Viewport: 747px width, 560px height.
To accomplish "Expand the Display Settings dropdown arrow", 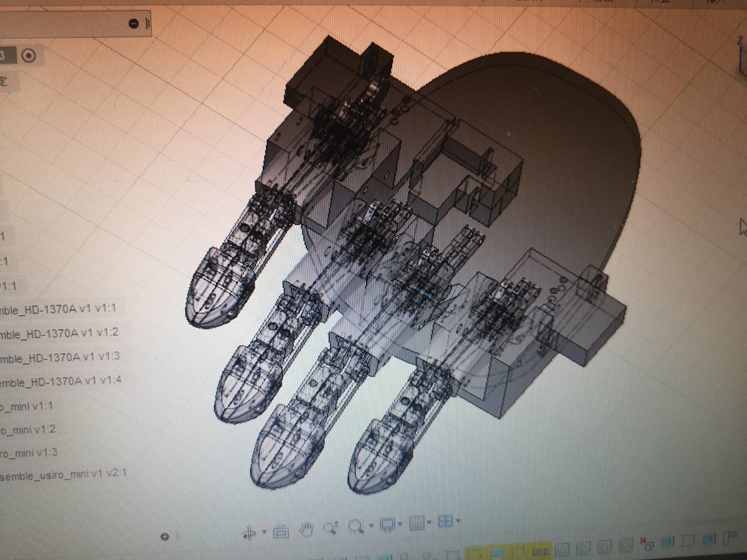I will pyautogui.click(x=400, y=524).
